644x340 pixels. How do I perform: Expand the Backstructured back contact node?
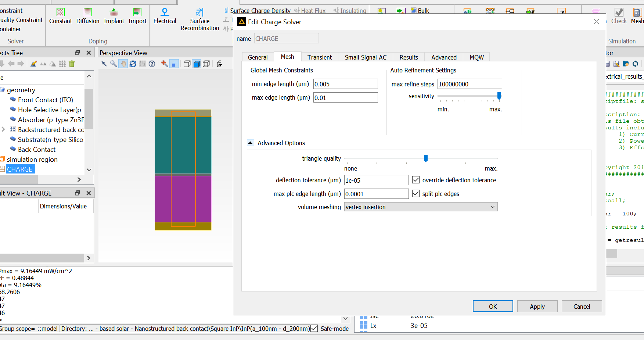click(x=3, y=129)
